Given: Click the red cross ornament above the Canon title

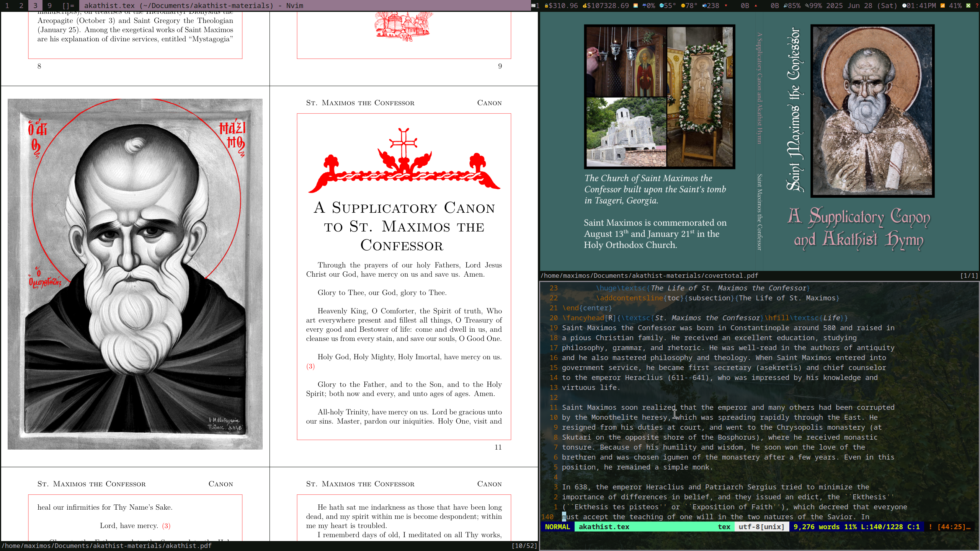Looking at the screenshot, I should pos(404,160).
